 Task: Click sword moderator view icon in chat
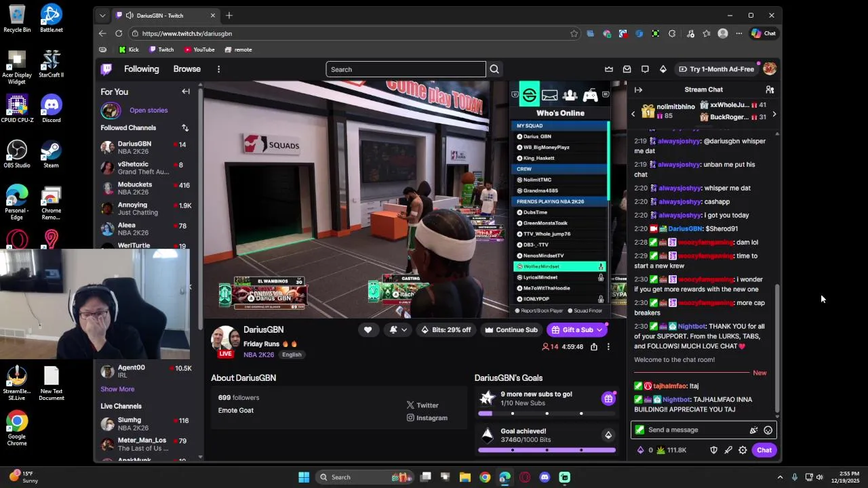pyautogui.click(x=728, y=450)
